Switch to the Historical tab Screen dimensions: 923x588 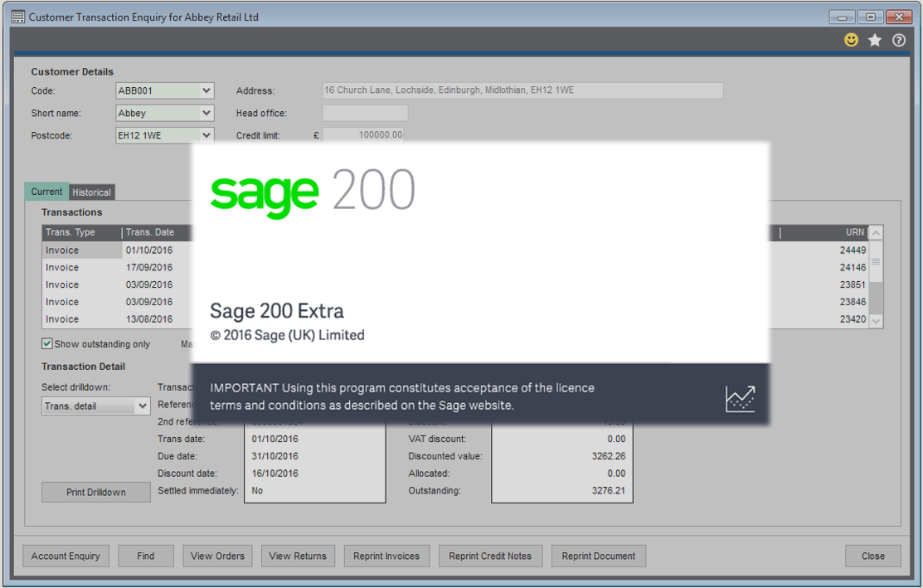(x=91, y=192)
